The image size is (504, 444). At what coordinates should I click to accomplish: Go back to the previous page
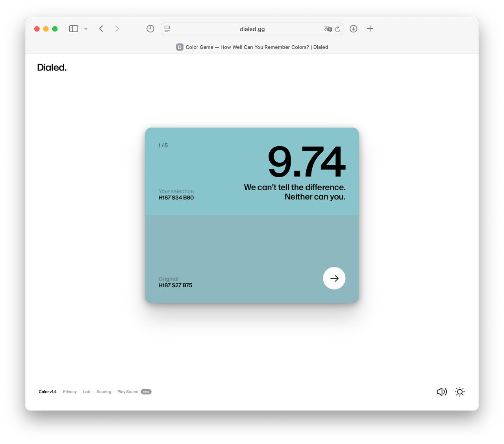(x=101, y=29)
